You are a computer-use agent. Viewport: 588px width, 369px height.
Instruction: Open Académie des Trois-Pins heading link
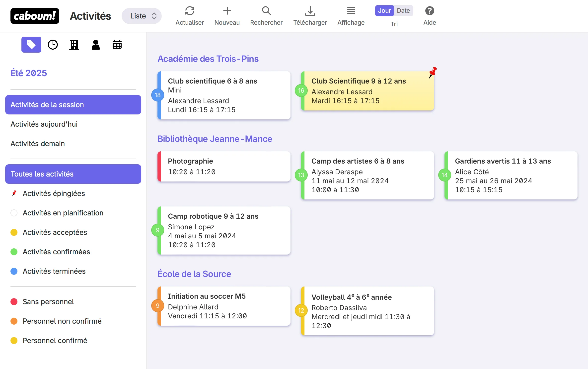[x=208, y=59]
